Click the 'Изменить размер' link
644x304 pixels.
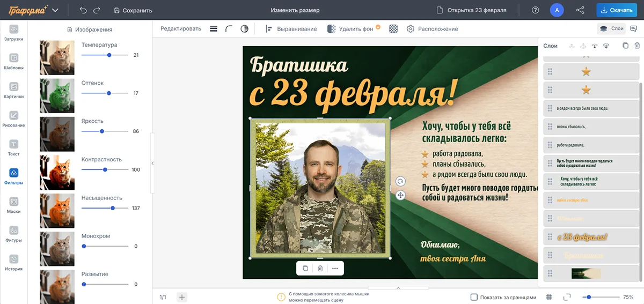295,10
